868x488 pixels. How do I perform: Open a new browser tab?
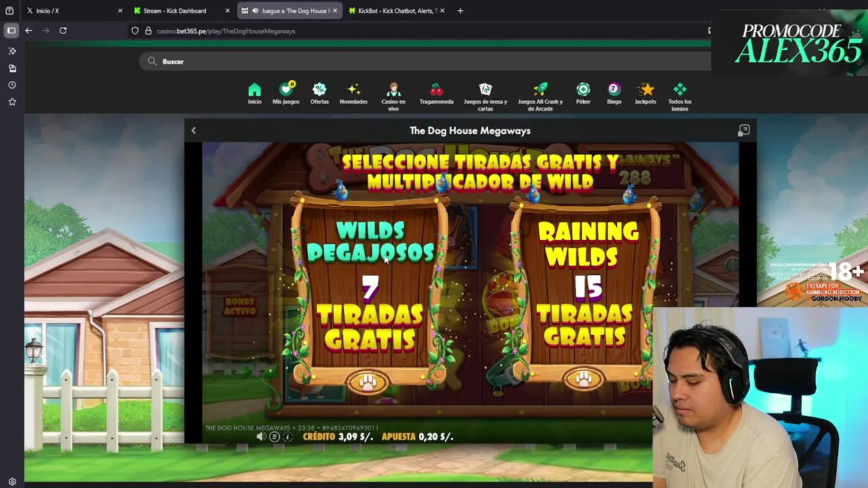click(460, 11)
